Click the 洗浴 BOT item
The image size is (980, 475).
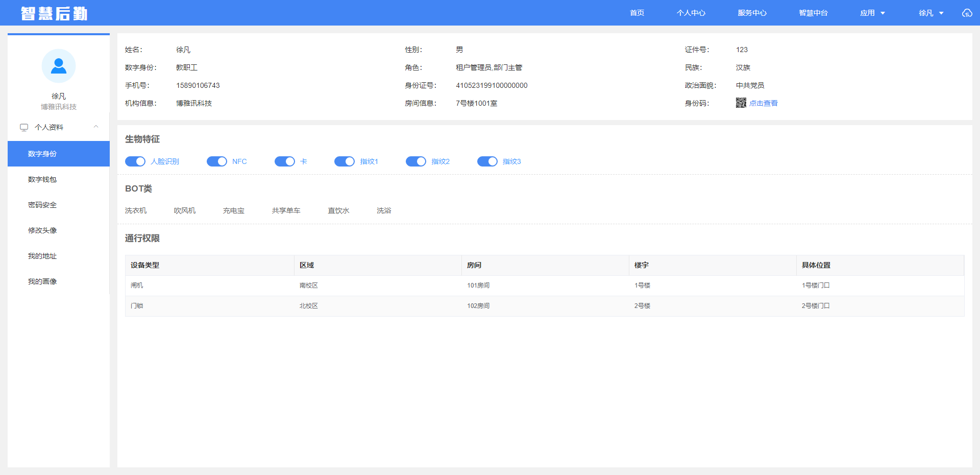point(384,210)
